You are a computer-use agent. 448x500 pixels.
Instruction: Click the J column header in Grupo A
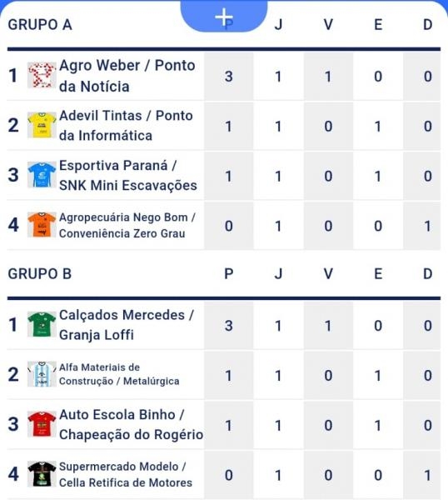[x=278, y=25]
